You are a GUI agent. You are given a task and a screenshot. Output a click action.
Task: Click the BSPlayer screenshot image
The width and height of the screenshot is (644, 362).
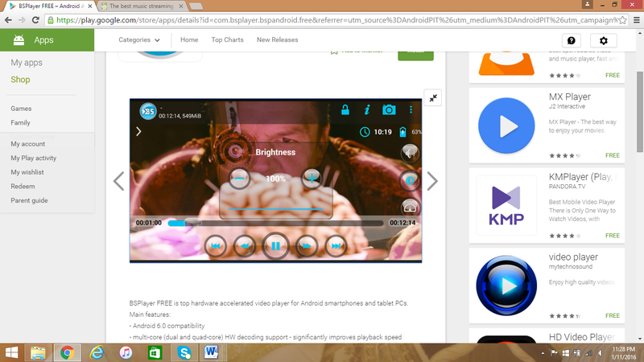275,180
